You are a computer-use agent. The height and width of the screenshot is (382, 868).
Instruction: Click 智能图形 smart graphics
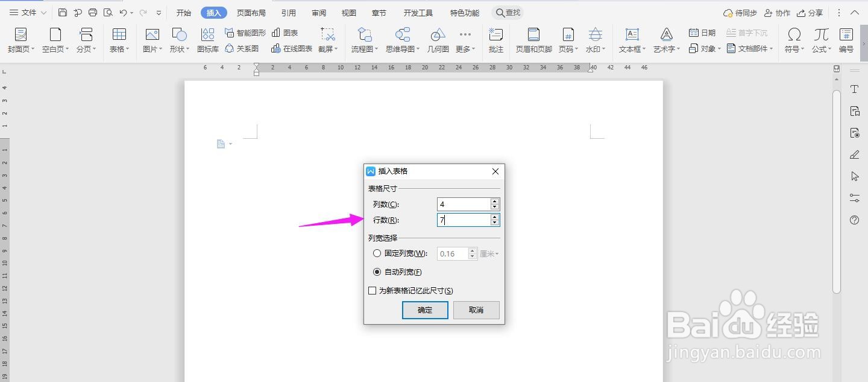click(245, 33)
